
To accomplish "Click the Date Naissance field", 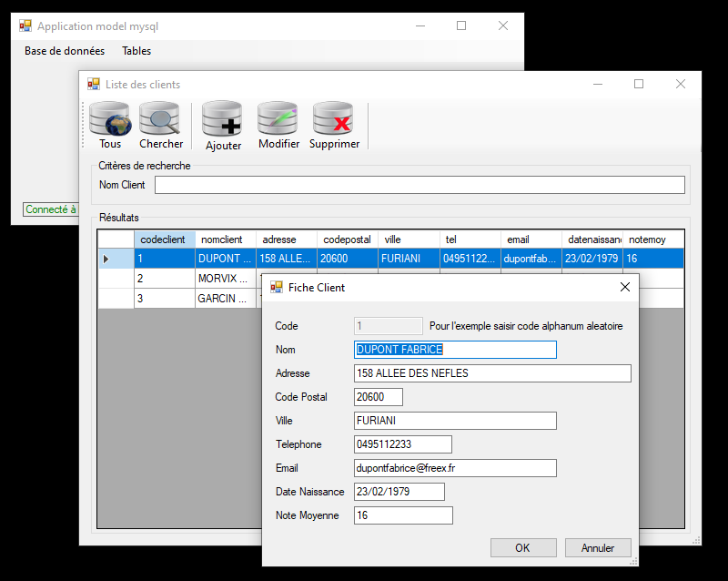I will [x=399, y=492].
